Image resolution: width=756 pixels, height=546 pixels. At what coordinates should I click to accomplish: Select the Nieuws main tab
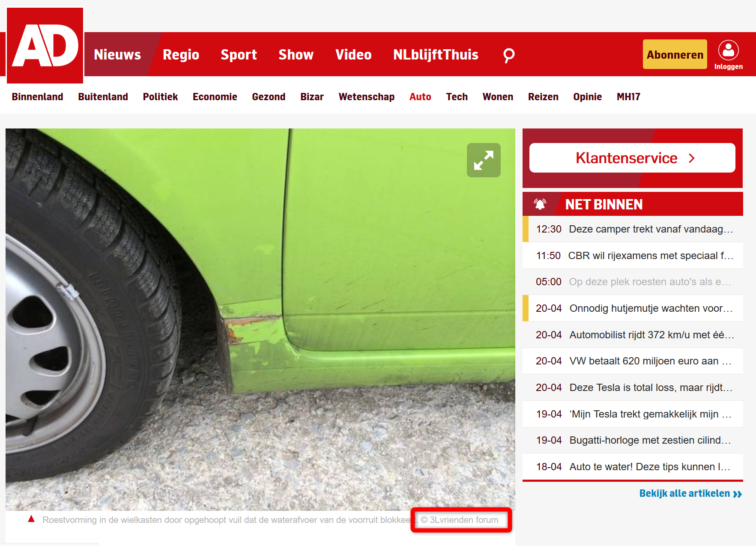point(117,55)
